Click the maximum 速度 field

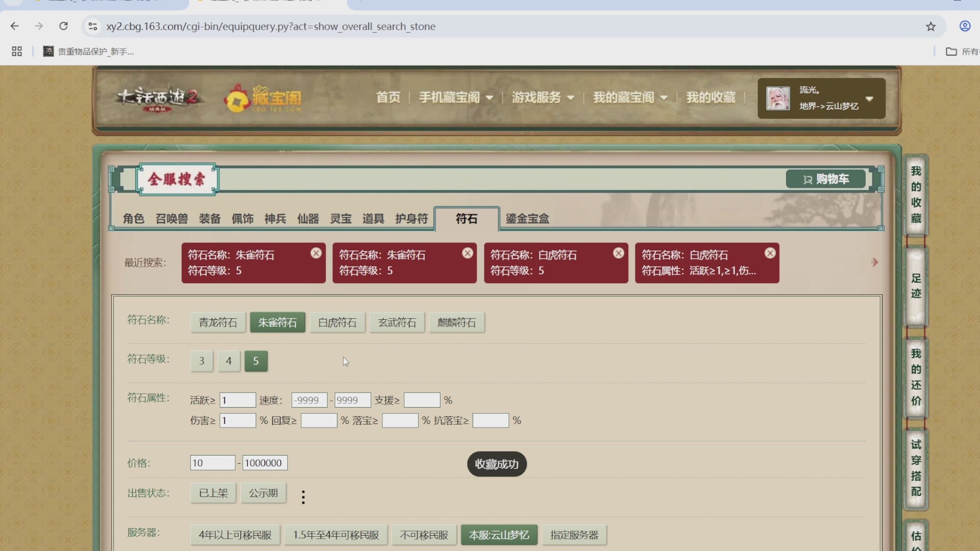[353, 400]
